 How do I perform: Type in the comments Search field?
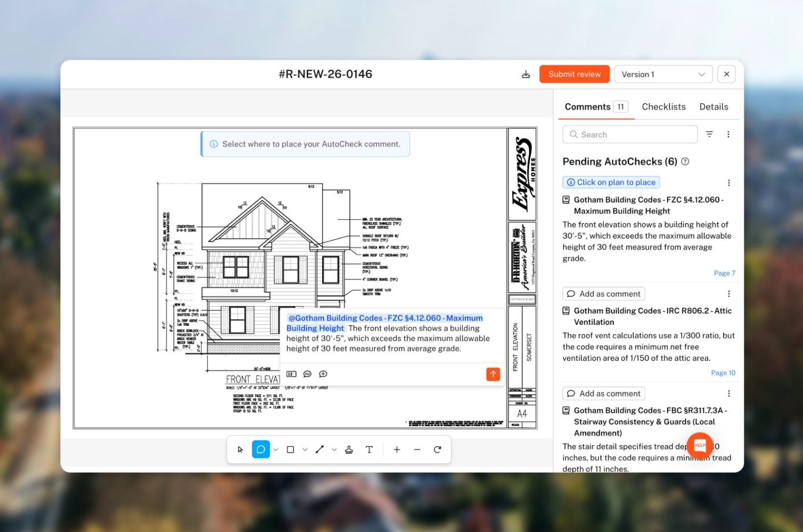630,134
